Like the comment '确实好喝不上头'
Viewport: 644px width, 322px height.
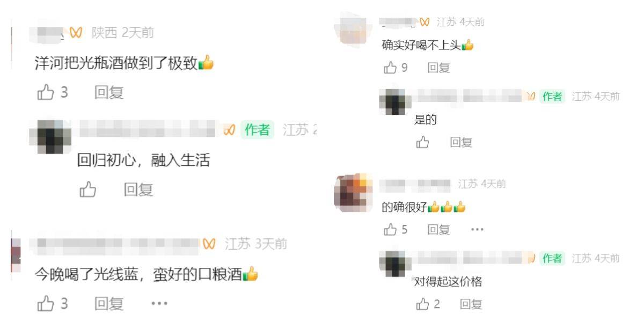(390, 68)
